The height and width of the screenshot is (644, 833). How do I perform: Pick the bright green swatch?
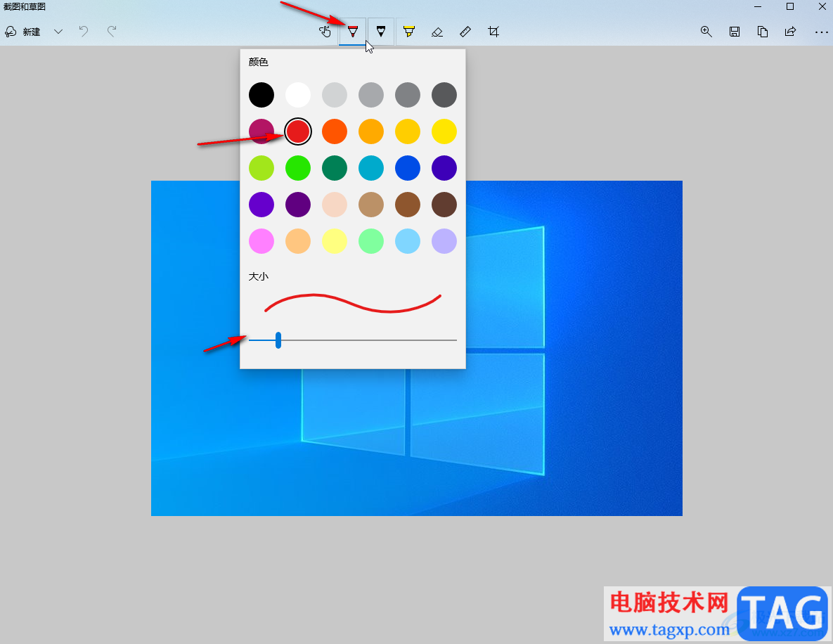click(298, 168)
